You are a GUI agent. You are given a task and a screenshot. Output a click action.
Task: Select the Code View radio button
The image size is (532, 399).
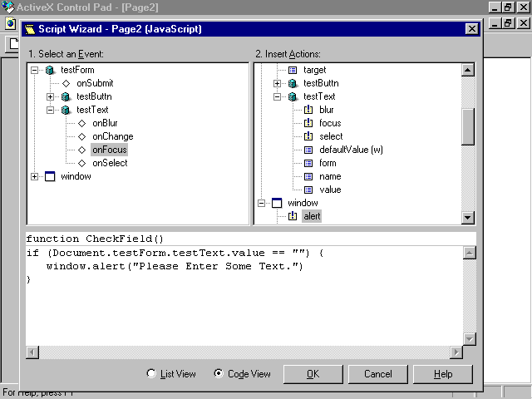pos(219,374)
